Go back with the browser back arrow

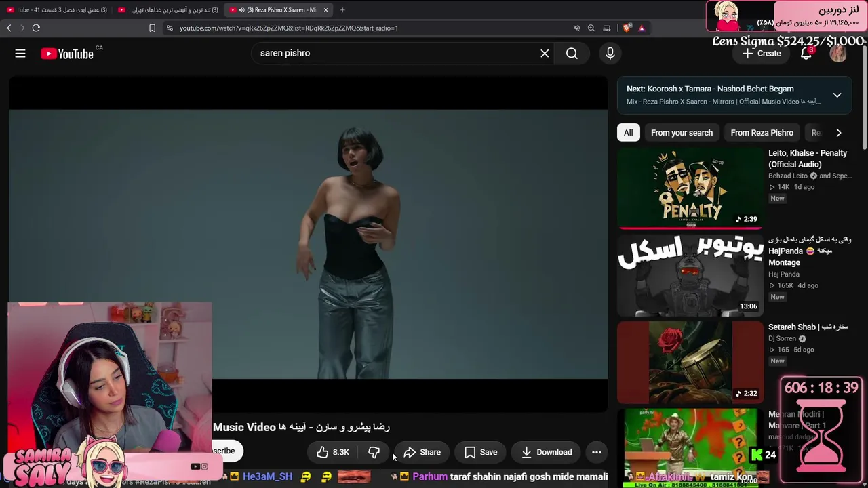[x=9, y=28]
